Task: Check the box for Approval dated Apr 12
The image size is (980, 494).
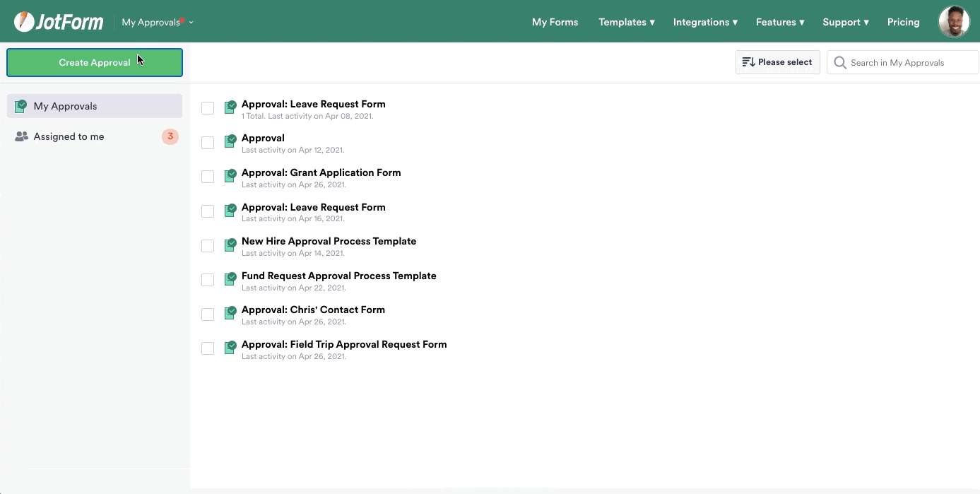Action: 208,143
